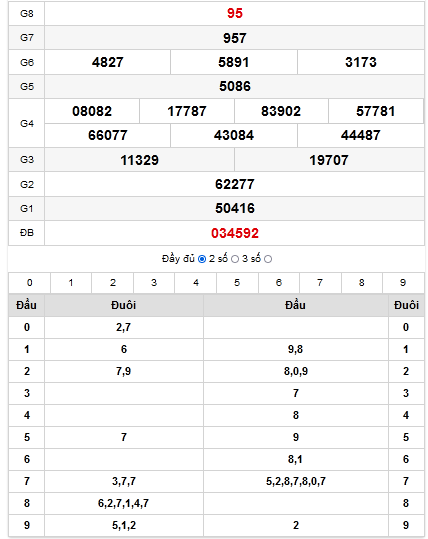Image resolution: width=428 pixels, height=539 pixels.
Task: Choose digit 4 in the number filter row
Action: (x=196, y=283)
